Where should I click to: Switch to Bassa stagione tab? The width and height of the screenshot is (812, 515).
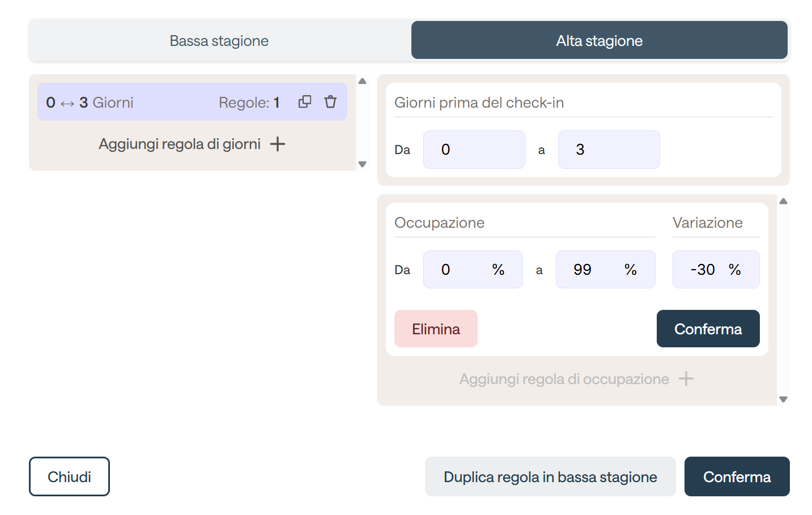tap(220, 40)
